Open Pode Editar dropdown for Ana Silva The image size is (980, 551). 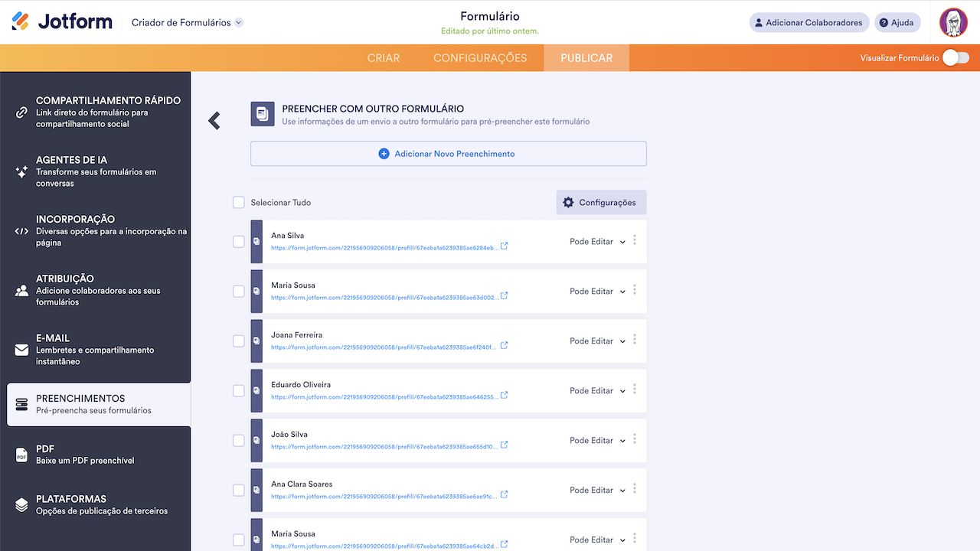598,242
